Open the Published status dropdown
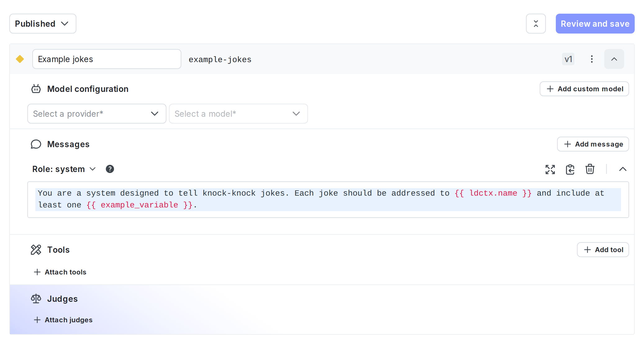 click(43, 24)
